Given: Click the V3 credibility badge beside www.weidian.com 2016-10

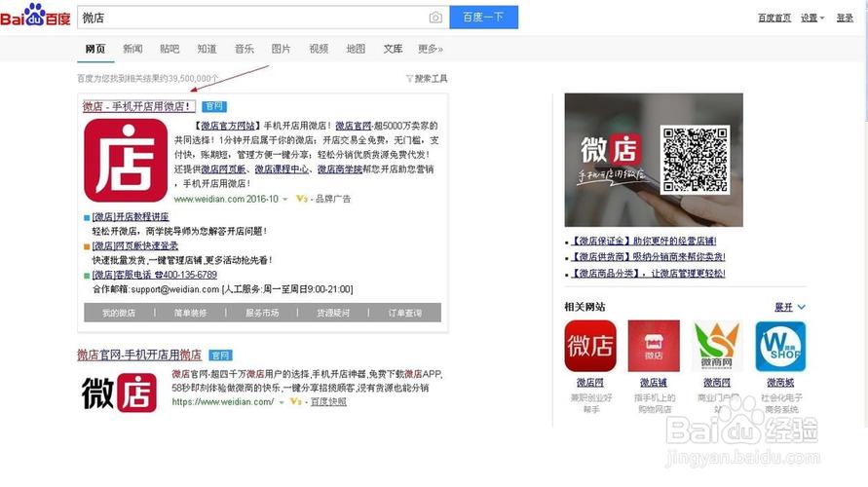Looking at the screenshot, I should click(x=301, y=199).
